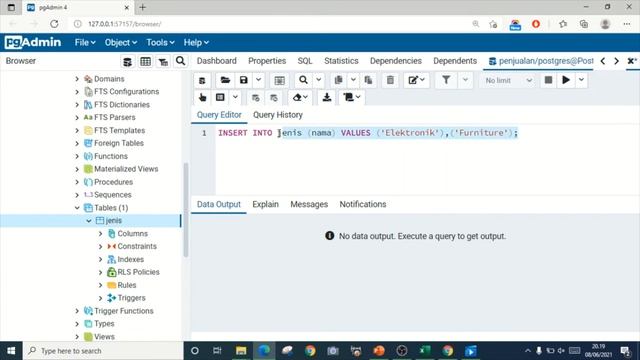Open the Find options dropdown arrow
The height and width of the screenshot is (360, 640).
(319, 80)
